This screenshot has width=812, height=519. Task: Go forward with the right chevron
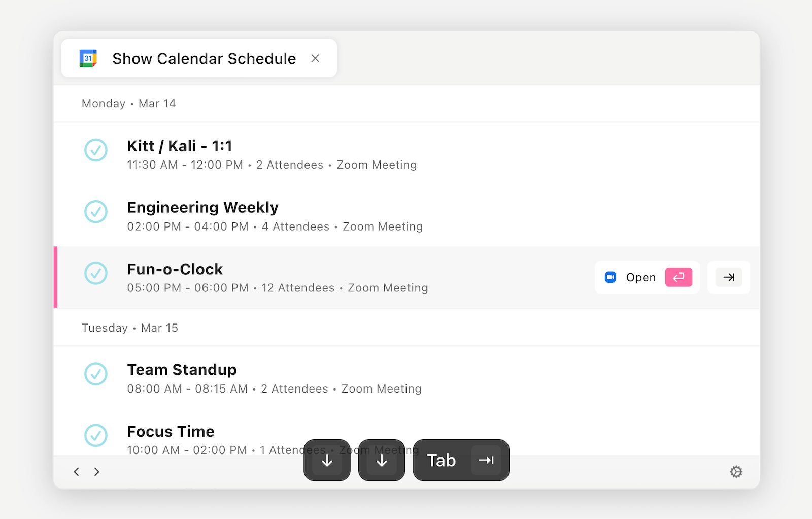click(x=96, y=472)
